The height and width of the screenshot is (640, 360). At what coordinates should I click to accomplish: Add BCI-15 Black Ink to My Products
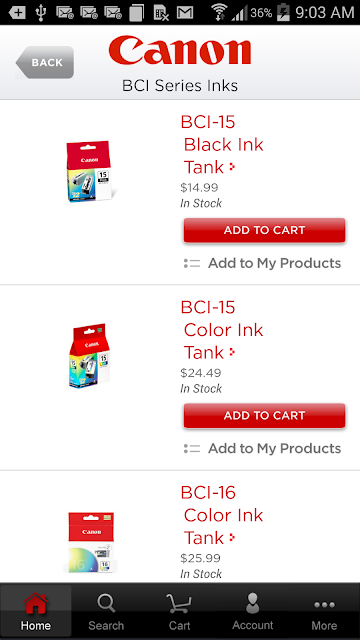(262, 263)
